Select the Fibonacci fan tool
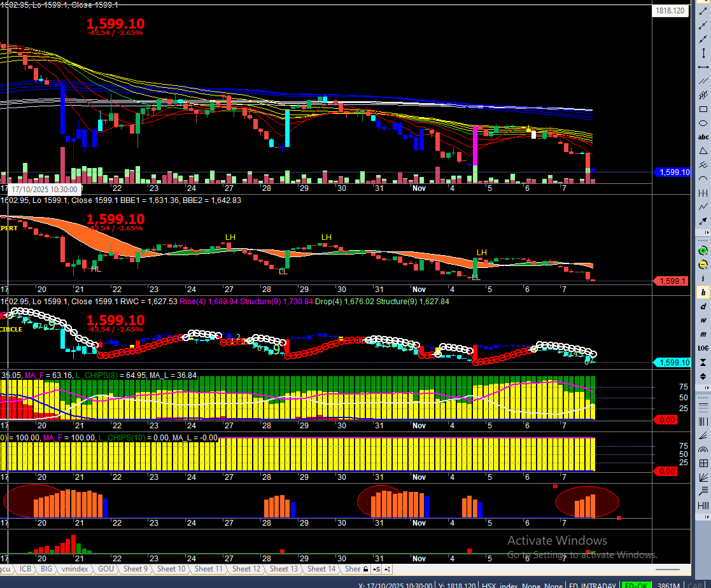 703,435
